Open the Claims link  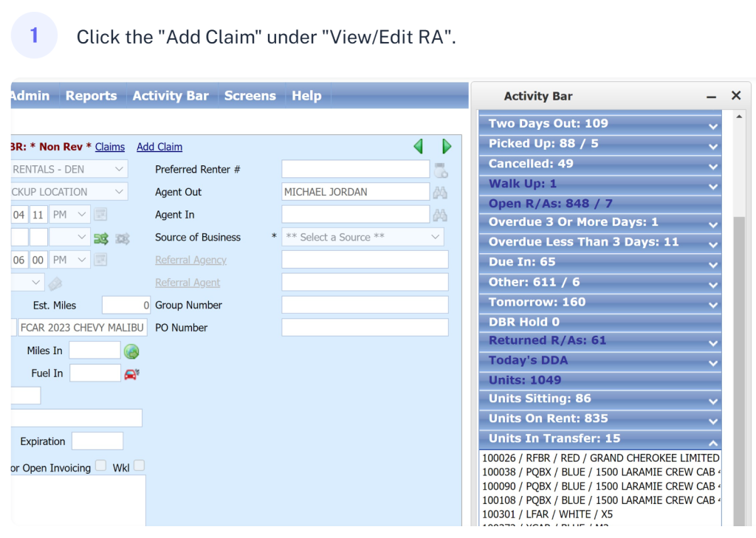110,147
